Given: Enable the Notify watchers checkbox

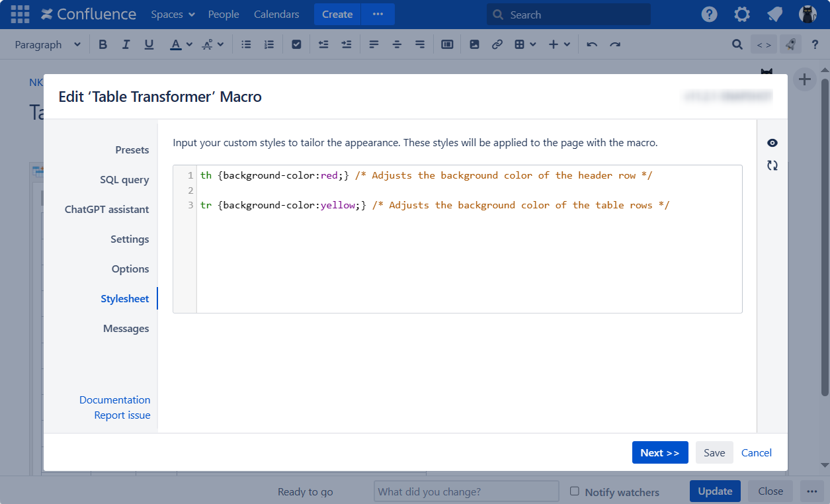Looking at the screenshot, I should pyautogui.click(x=574, y=491).
